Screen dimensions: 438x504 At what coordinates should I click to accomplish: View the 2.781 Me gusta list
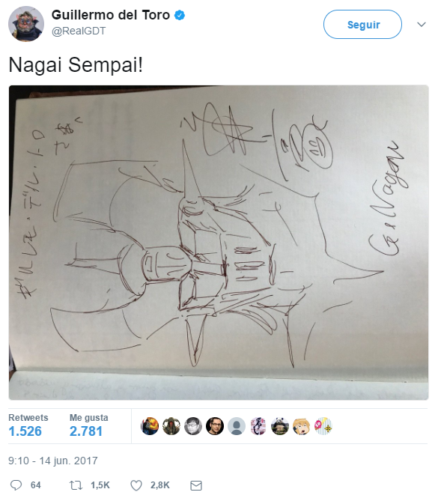[x=88, y=425]
